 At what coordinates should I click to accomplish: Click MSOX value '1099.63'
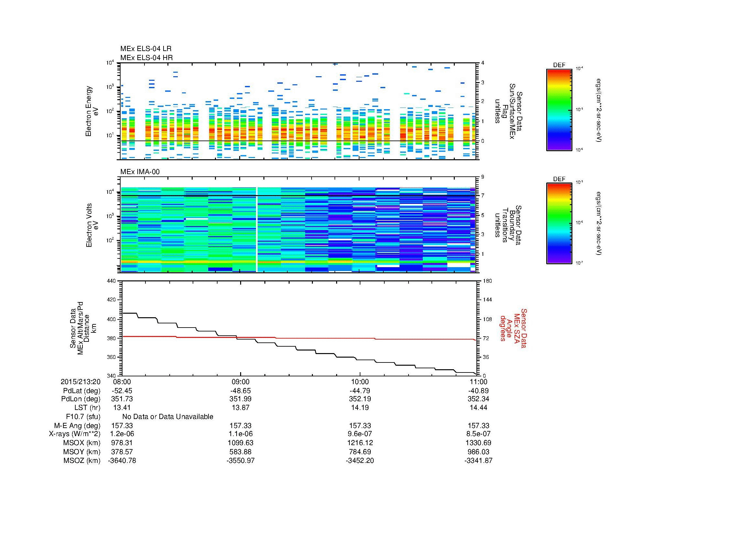click(x=241, y=443)
